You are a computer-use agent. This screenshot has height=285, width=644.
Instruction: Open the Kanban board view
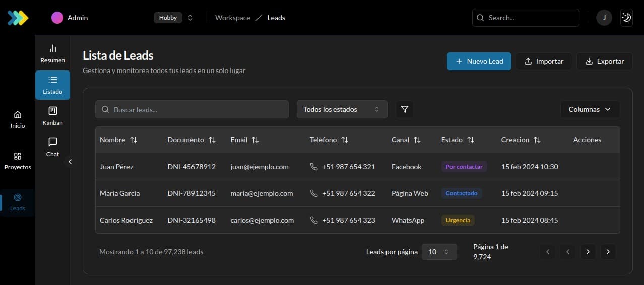point(52,116)
